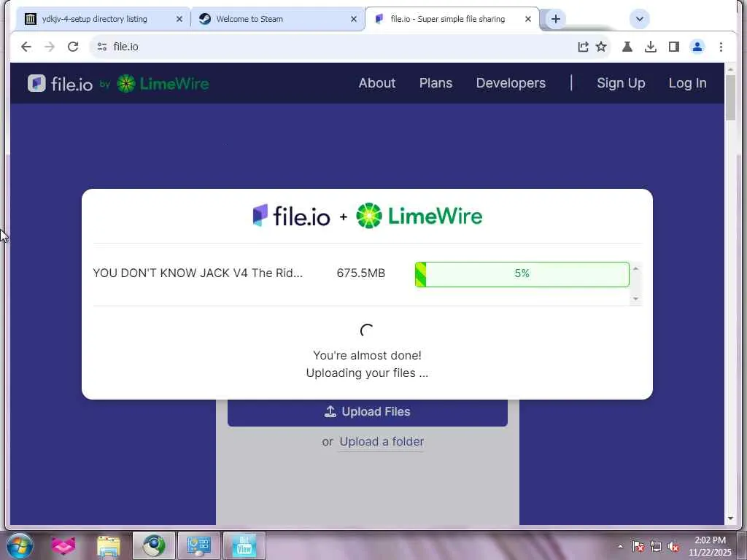
Task: Open the Bit View taskbar app
Action: tap(244, 545)
